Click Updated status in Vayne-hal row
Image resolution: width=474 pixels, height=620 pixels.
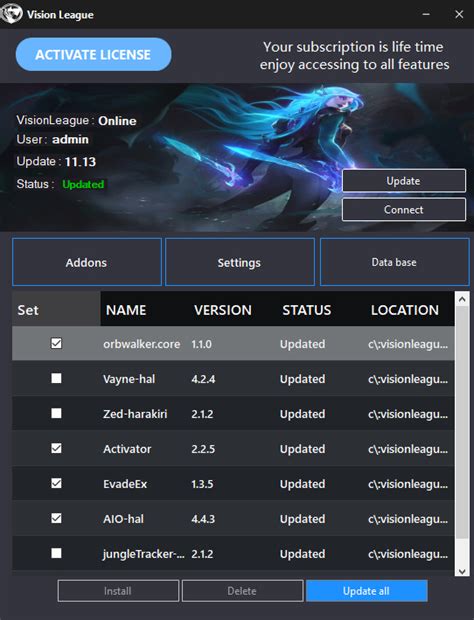(x=302, y=379)
